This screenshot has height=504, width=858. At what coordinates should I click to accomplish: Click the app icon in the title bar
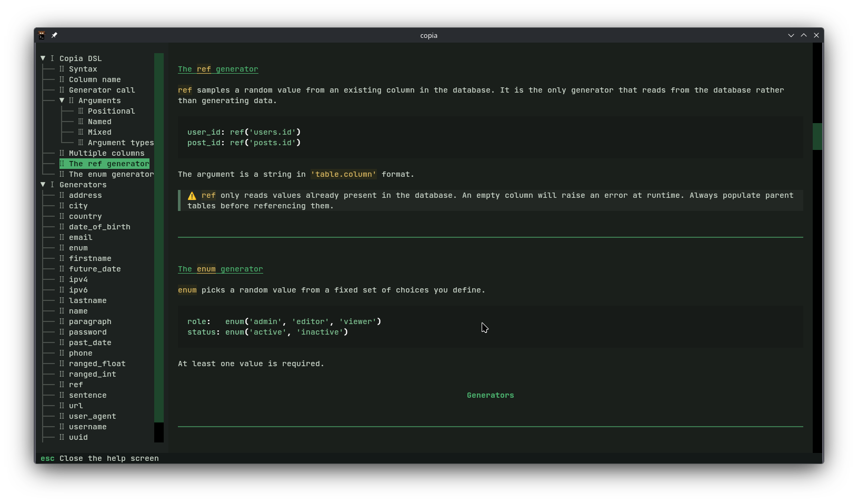(x=42, y=35)
